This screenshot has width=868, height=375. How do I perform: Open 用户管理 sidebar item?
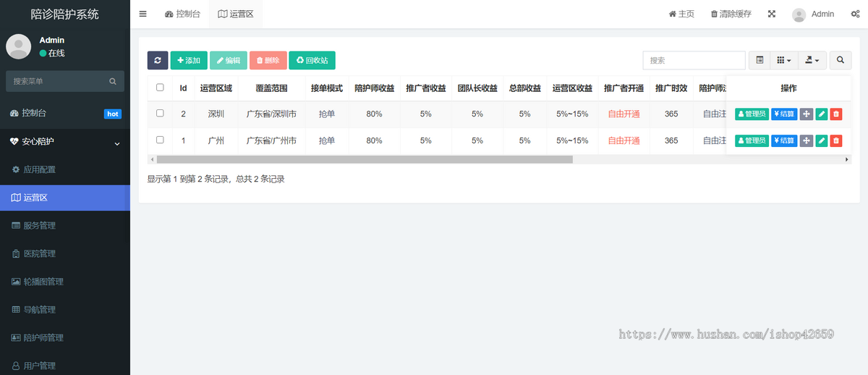[x=65, y=366]
